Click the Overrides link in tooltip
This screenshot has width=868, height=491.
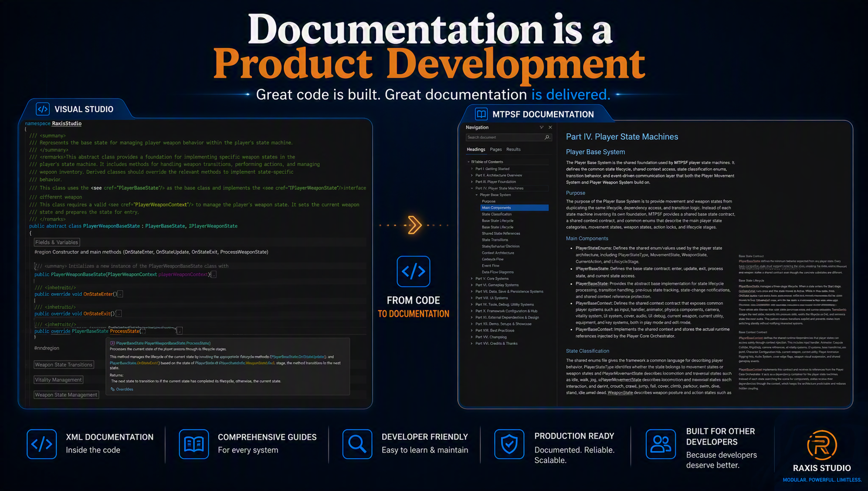124,389
